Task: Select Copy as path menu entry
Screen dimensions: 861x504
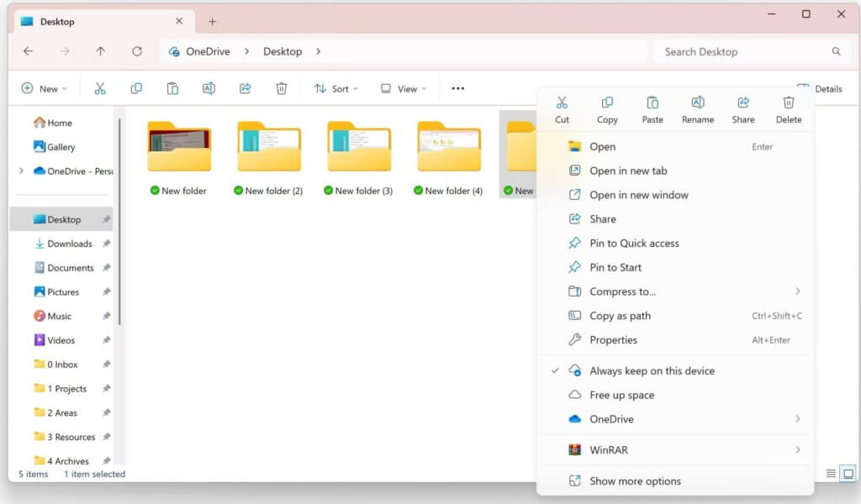Action: coord(620,316)
